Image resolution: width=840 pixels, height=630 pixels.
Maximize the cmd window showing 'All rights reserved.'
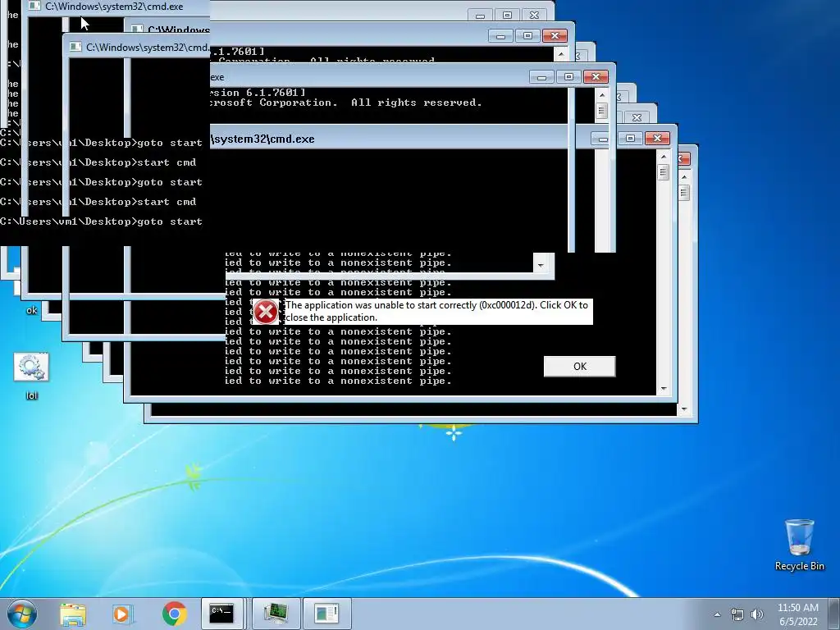(569, 76)
